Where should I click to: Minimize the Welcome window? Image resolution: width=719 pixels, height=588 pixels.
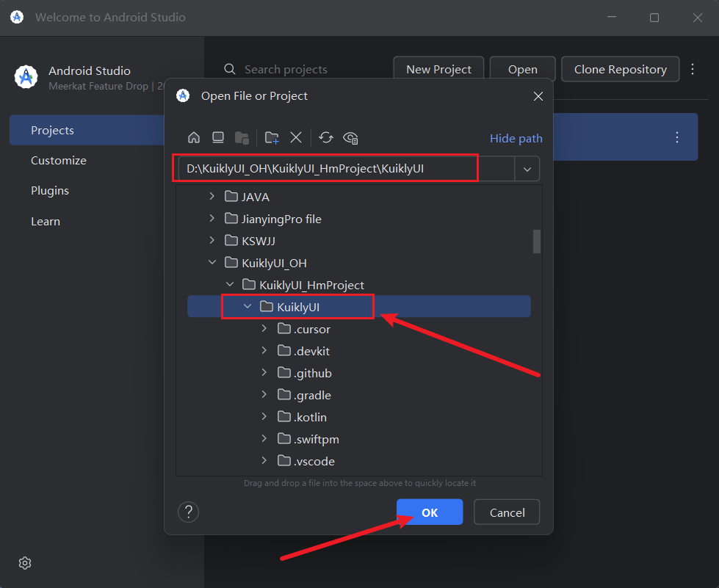[x=611, y=18]
